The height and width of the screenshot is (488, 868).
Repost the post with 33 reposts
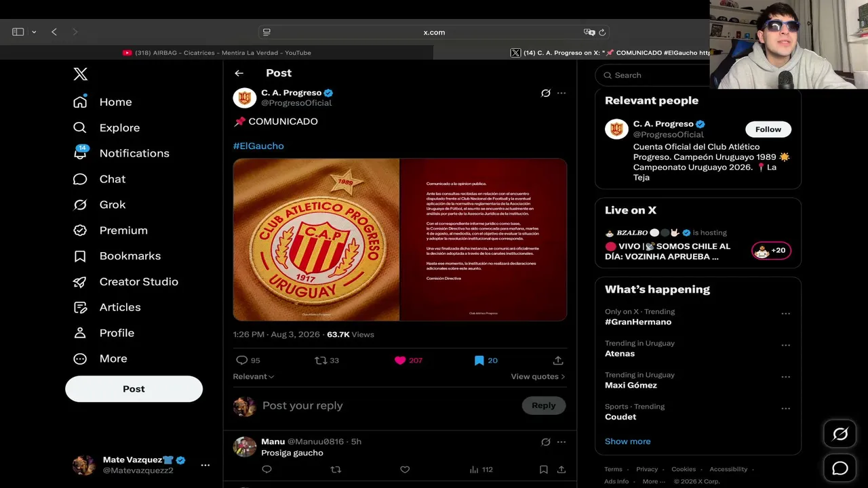coord(327,361)
